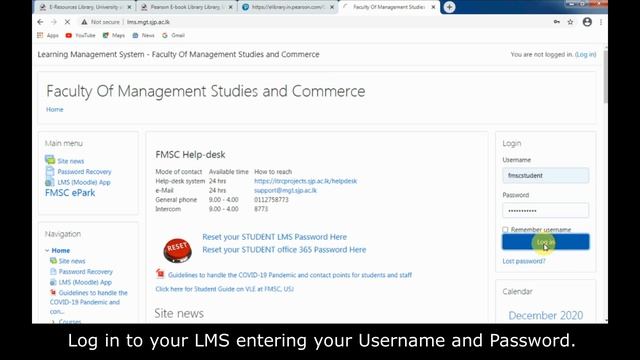Open Site news link in Main menu
640x360 pixels.
pyautogui.click(x=71, y=161)
